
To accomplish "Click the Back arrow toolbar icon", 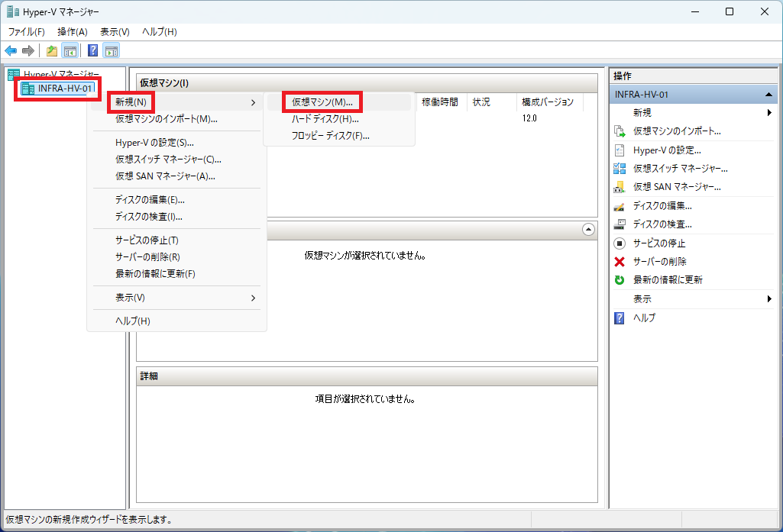I will (x=11, y=50).
